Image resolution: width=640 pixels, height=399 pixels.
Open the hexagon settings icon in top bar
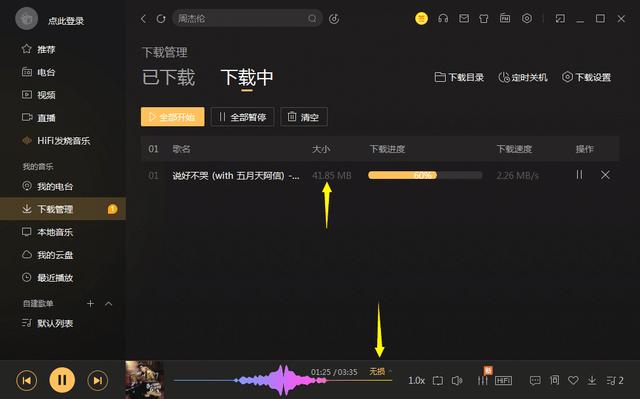point(527,18)
